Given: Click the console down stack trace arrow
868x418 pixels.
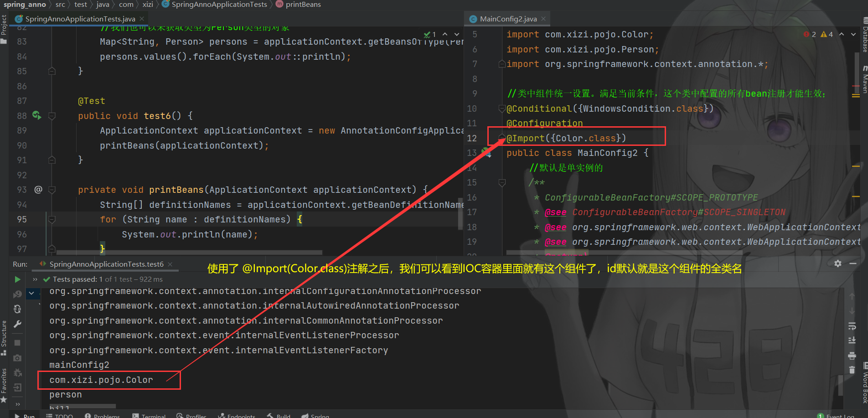Looking at the screenshot, I should 852,311.
